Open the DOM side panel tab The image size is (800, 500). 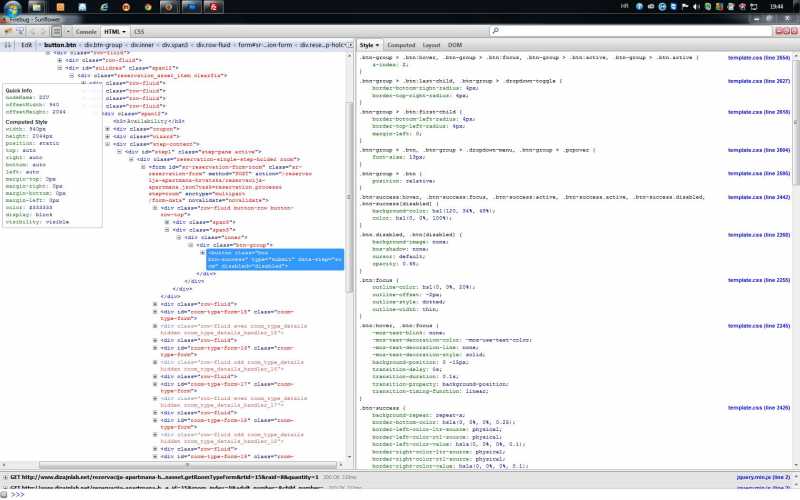click(455, 45)
